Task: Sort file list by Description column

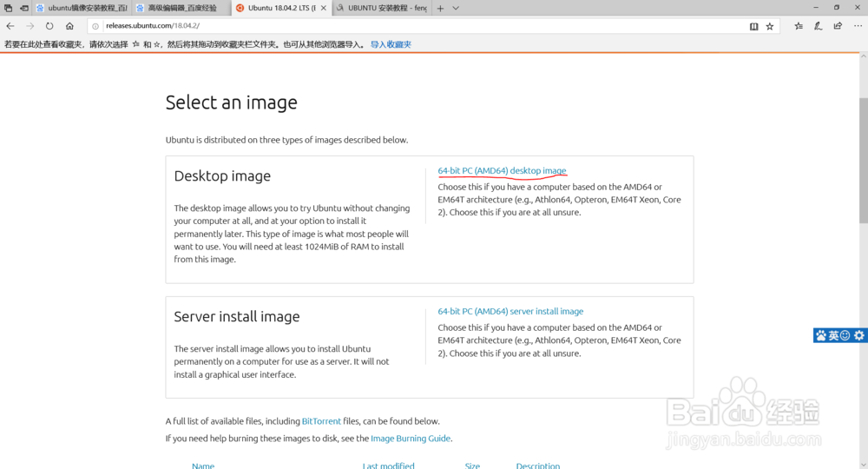Action: coord(537,466)
